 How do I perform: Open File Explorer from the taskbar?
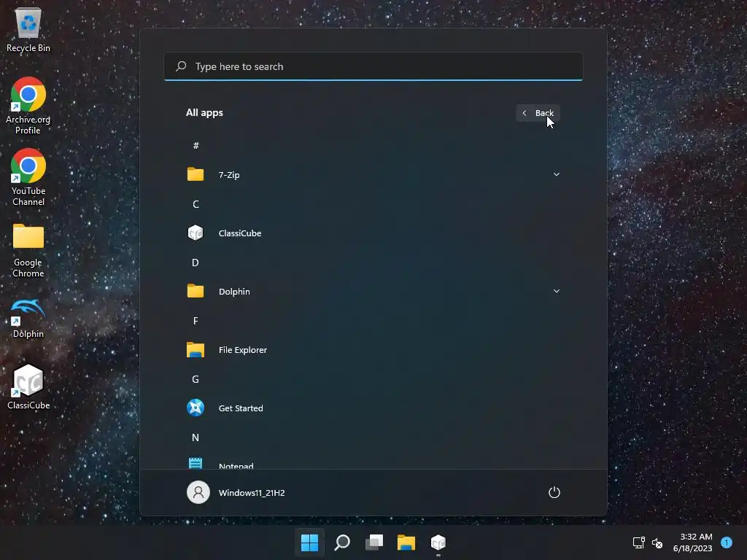pyautogui.click(x=406, y=542)
